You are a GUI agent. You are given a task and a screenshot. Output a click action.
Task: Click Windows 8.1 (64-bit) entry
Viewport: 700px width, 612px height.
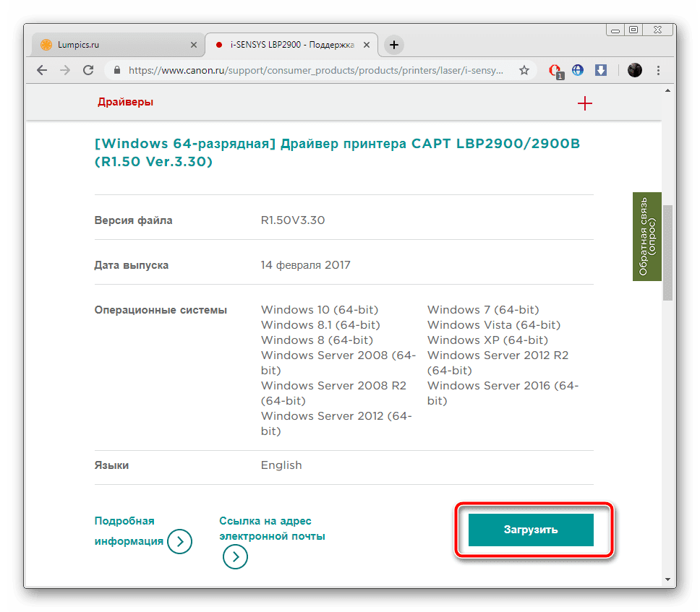pos(320,324)
